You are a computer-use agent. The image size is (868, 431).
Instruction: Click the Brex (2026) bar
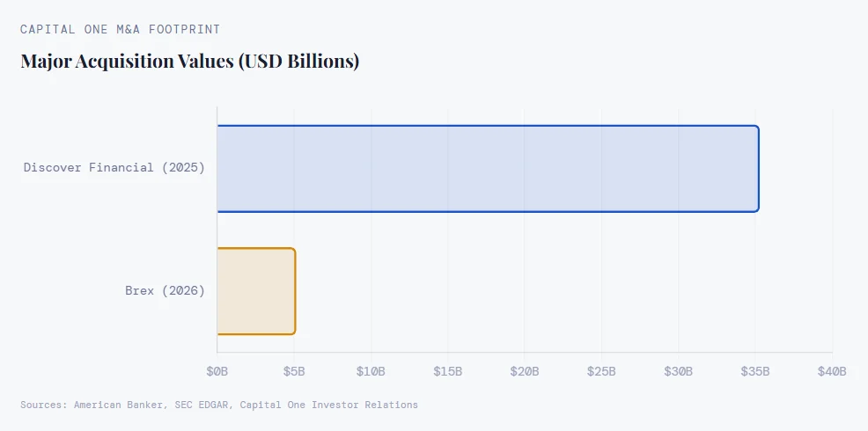click(x=256, y=291)
